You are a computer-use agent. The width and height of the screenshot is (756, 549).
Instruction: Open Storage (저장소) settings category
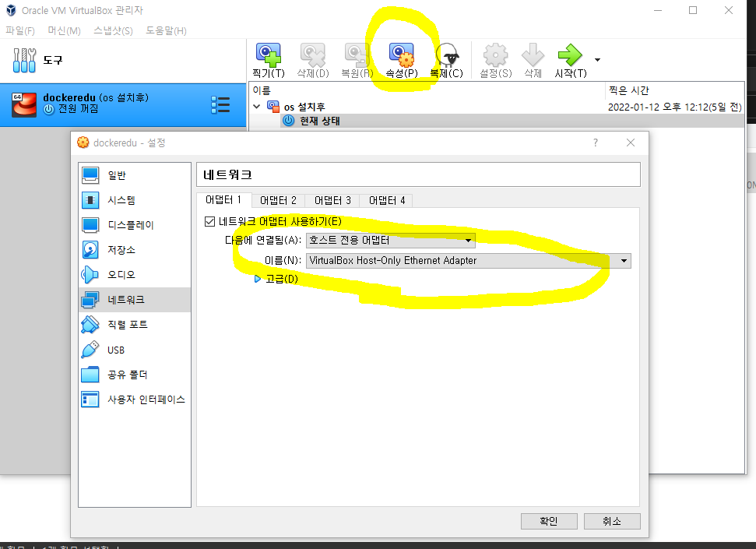pos(135,249)
